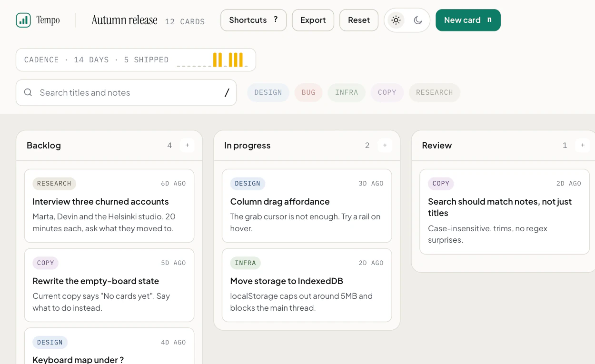Click the Tempo bar-chart logo icon
This screenshot has height=364, width=595.
[x=23, y=20]
